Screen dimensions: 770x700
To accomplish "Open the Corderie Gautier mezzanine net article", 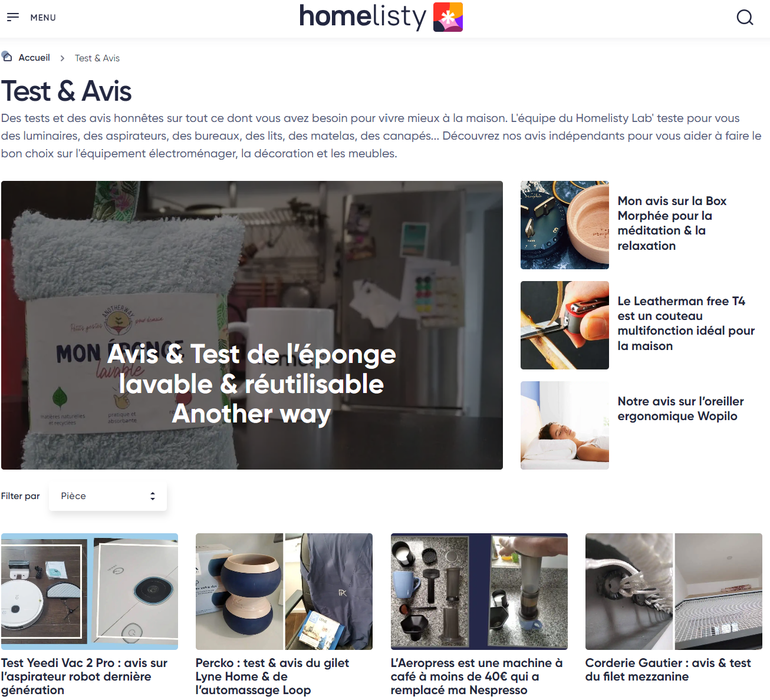I will tap(668, 670).
